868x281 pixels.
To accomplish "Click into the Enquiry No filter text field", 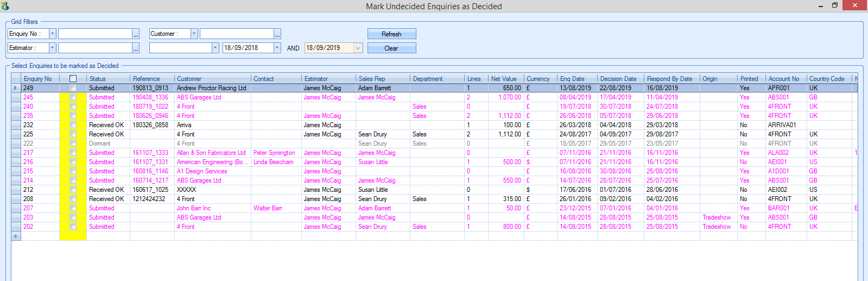I will [x=95, y=34].
